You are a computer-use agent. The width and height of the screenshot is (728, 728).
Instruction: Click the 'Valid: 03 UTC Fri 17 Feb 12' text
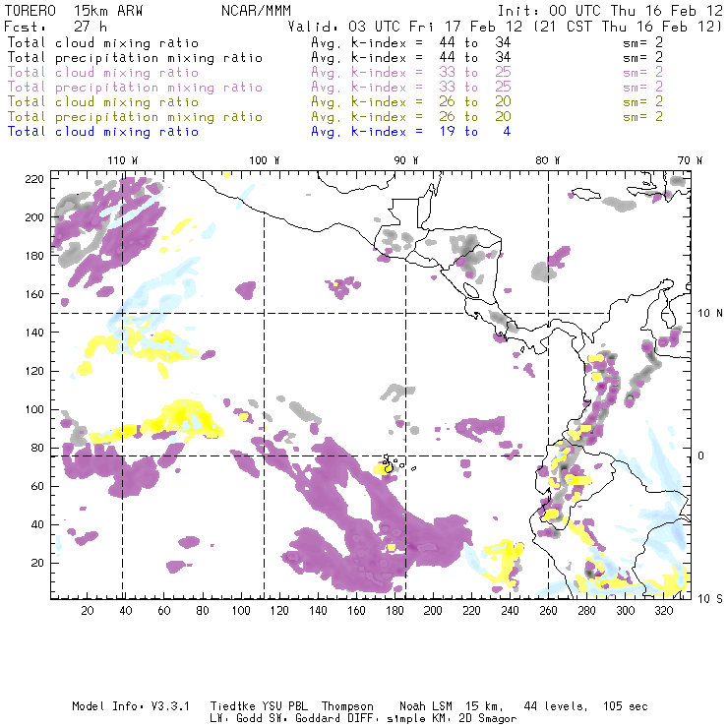point(405,27)
